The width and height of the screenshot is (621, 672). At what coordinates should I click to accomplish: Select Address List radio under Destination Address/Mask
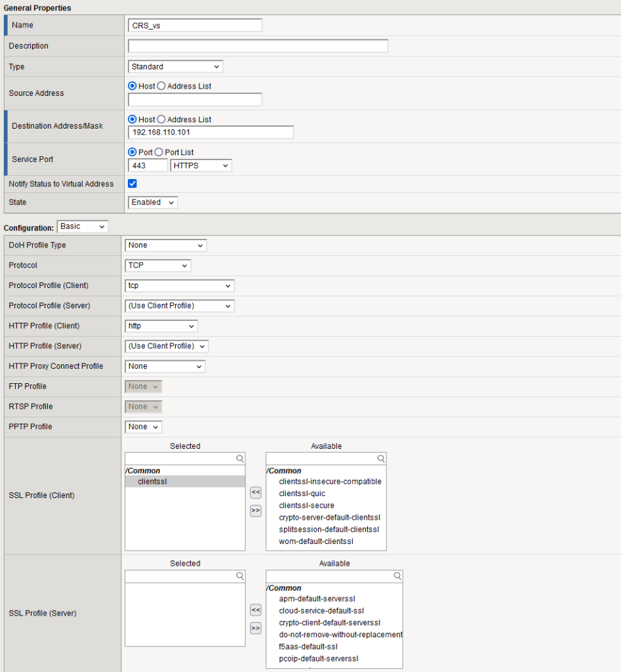pyautogui.click(x=160, y=119)
